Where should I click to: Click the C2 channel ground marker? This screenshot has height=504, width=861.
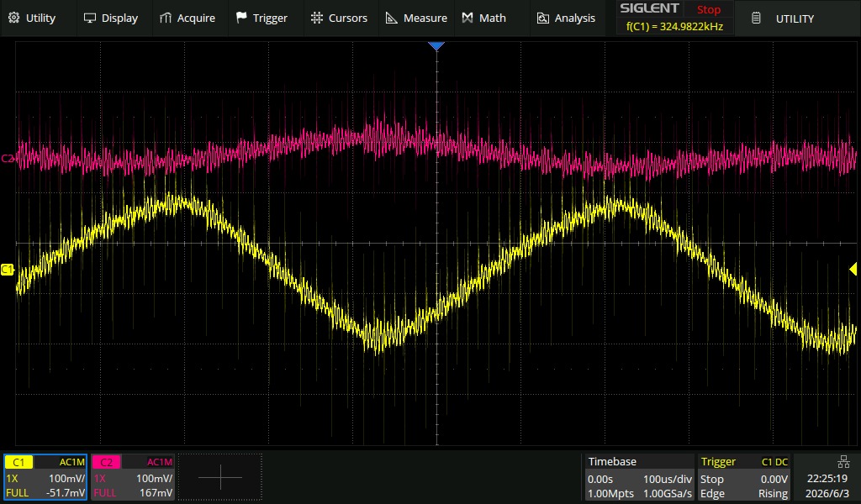click(x=7, y=159)
